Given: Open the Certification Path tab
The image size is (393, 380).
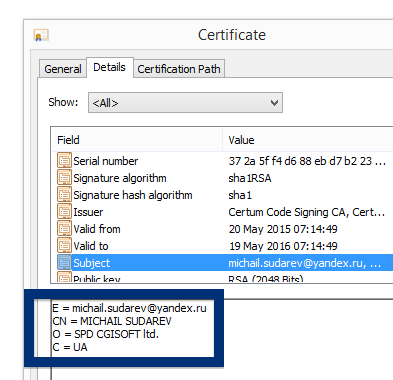Looking at the screenshot, I should [x=179, y=69].
